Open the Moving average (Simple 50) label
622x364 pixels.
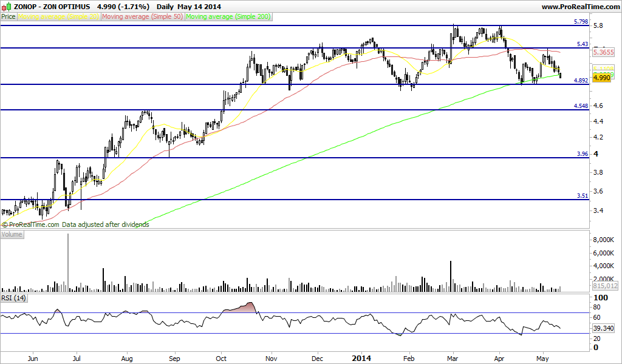click(143, 16)
